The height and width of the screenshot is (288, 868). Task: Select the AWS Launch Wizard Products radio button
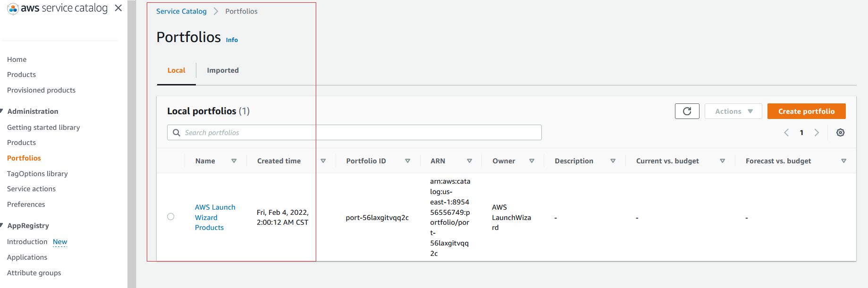pos(171,217)
